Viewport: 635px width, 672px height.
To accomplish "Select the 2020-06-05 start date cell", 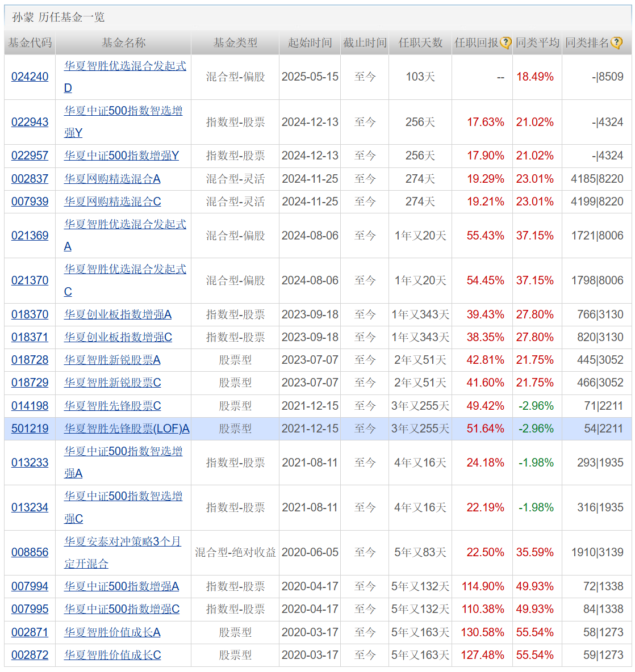I will (310, 552).
